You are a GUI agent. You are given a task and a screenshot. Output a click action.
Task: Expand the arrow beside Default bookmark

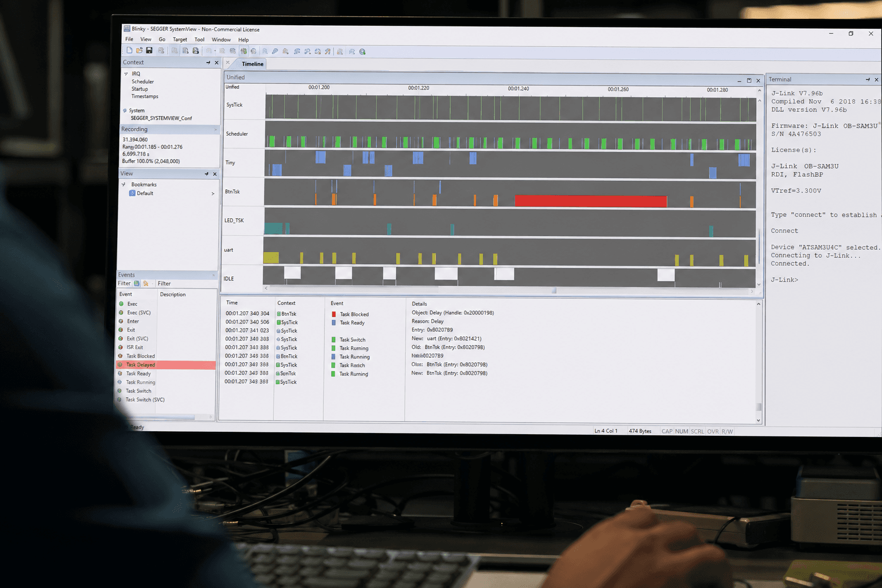point(213,194)
